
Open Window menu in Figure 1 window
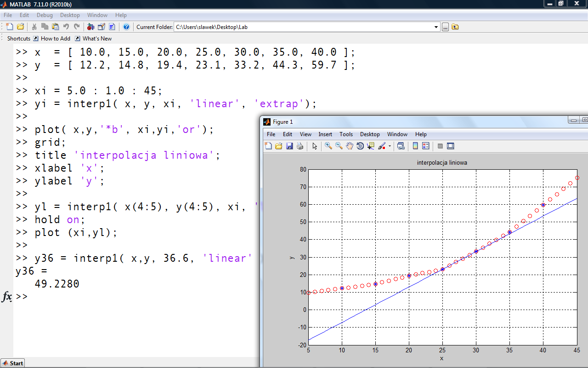point(397,134)
